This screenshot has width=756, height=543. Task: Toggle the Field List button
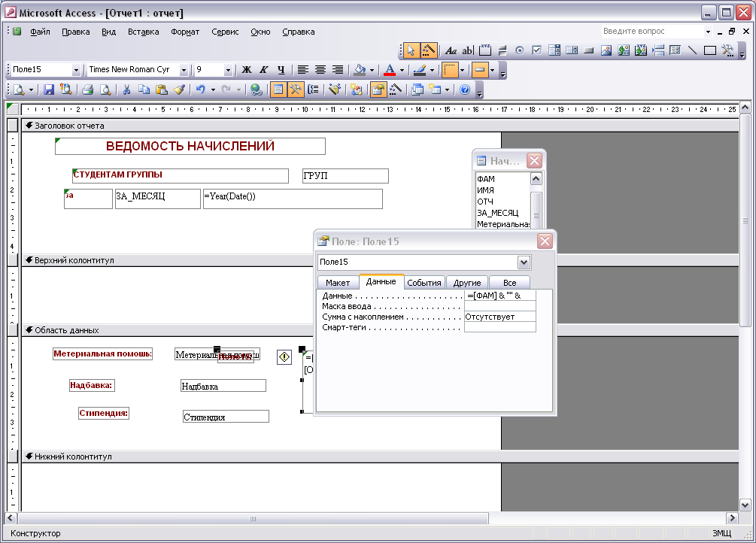[278, 89]
